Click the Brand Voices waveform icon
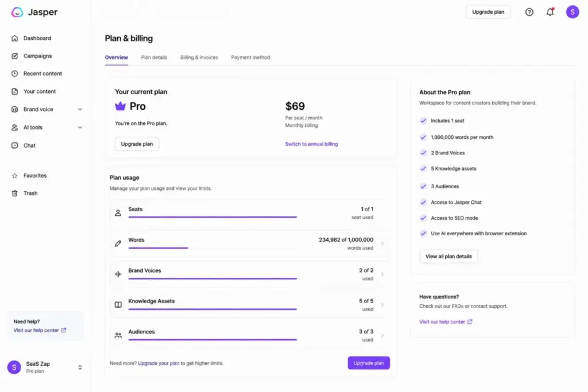 [x=118, y=274]
